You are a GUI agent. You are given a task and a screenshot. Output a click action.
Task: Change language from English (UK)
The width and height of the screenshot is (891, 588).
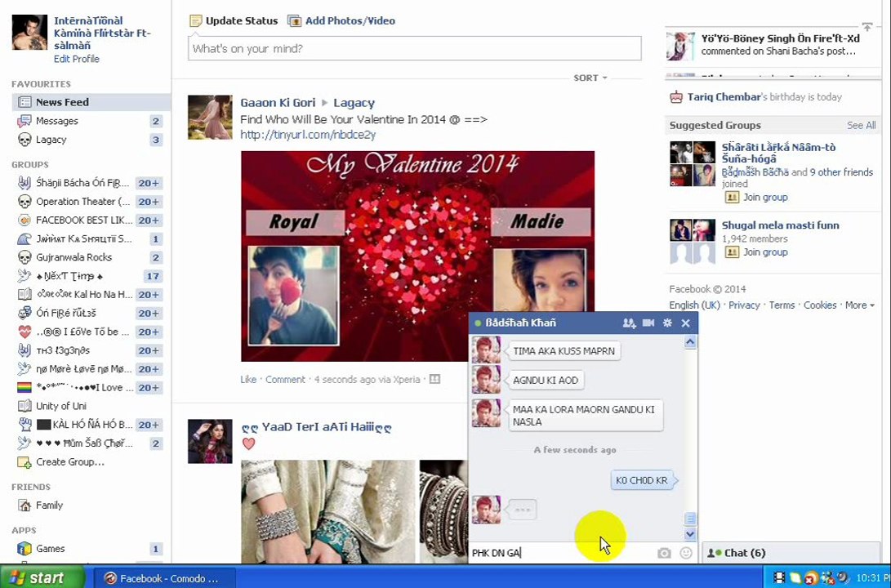694,305
